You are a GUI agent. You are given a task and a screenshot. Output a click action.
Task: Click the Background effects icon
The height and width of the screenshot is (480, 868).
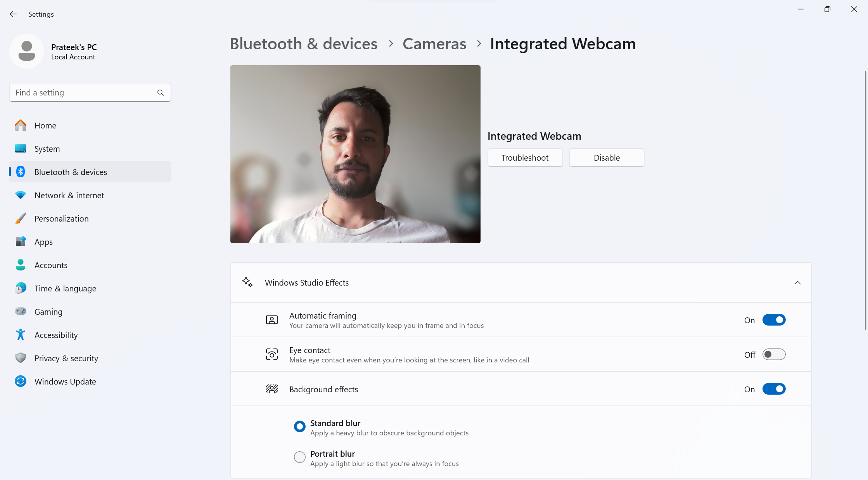tap(272, 389)
